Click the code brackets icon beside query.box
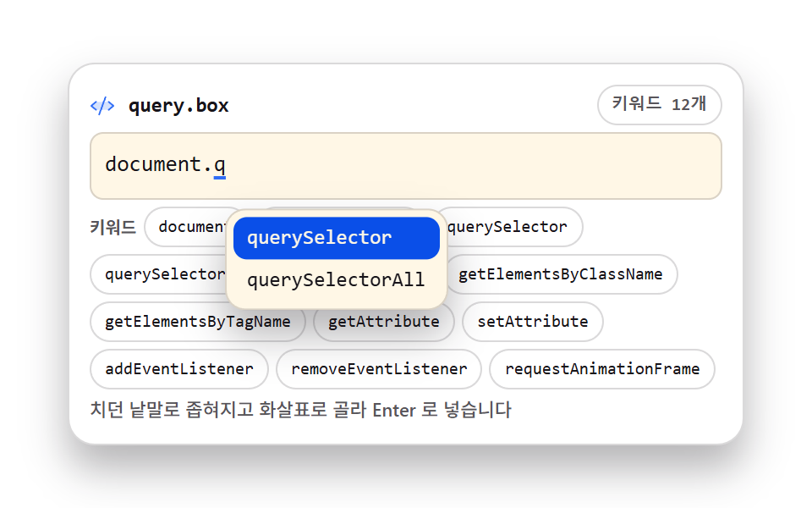812x508 pixels. click(x=102, y=106)
